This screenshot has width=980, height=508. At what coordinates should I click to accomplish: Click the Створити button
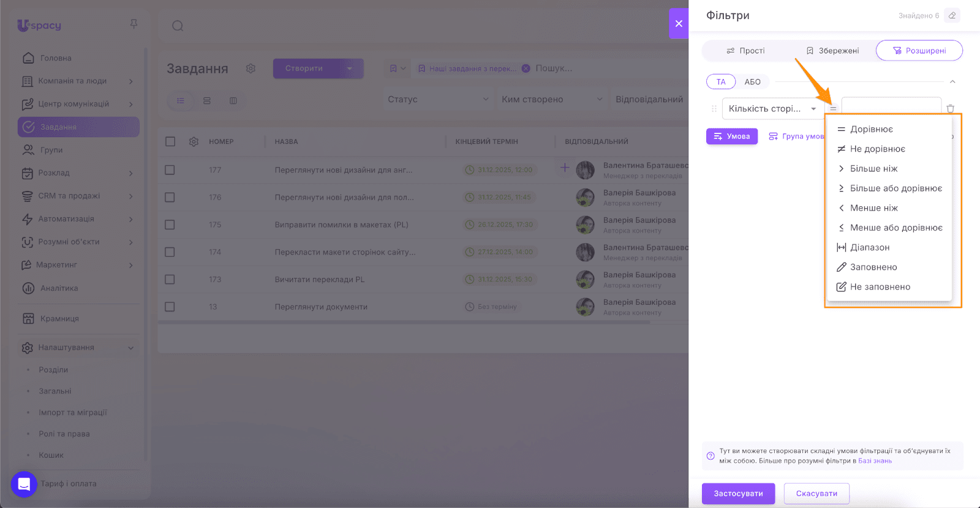pyautogui.click(x=304, y=69)
